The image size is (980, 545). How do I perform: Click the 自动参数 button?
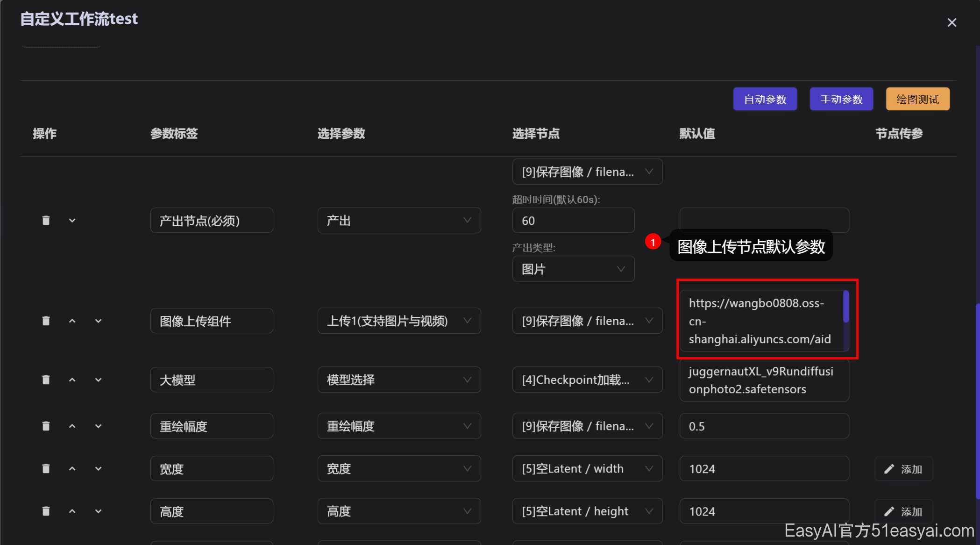point(765,99)
